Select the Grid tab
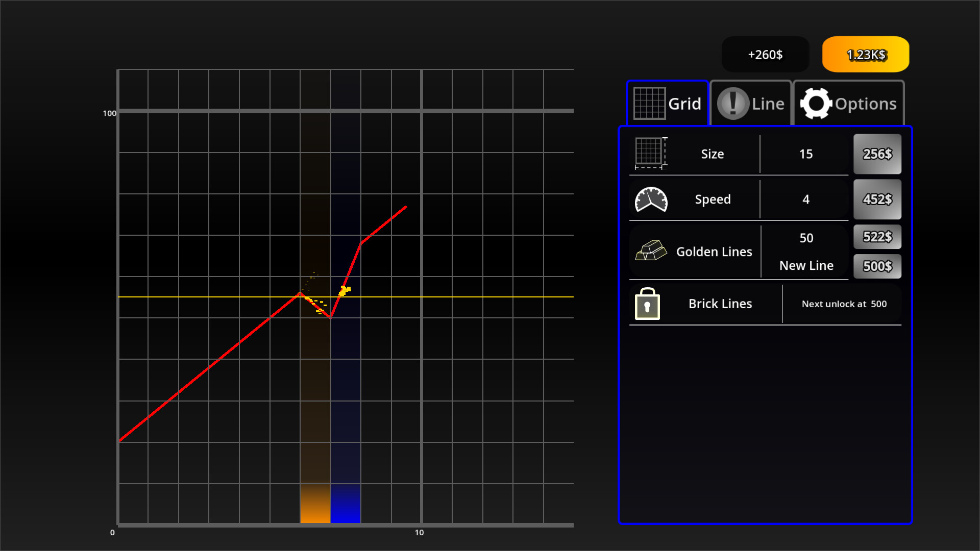 point(667,103)
